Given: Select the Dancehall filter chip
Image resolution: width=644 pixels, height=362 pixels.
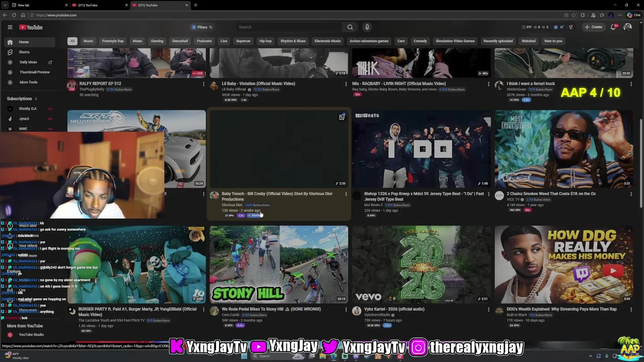Looking at the screenshot, I should click(180, 41).
